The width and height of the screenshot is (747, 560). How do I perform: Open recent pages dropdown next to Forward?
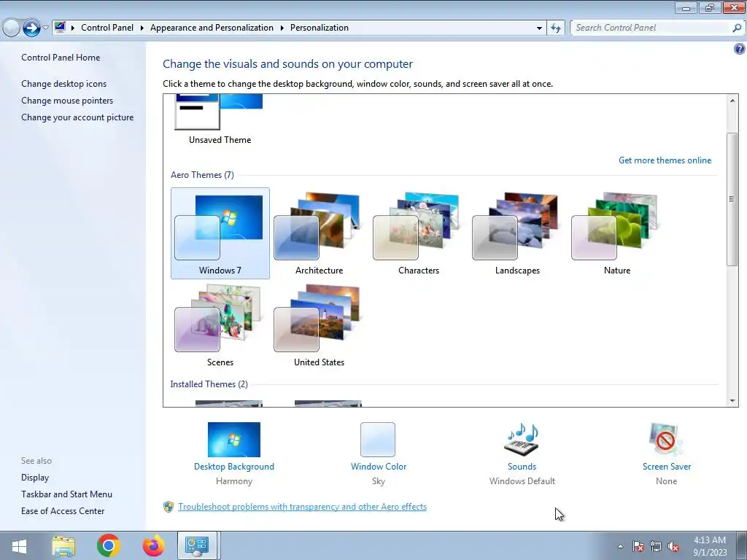point(45,28)
